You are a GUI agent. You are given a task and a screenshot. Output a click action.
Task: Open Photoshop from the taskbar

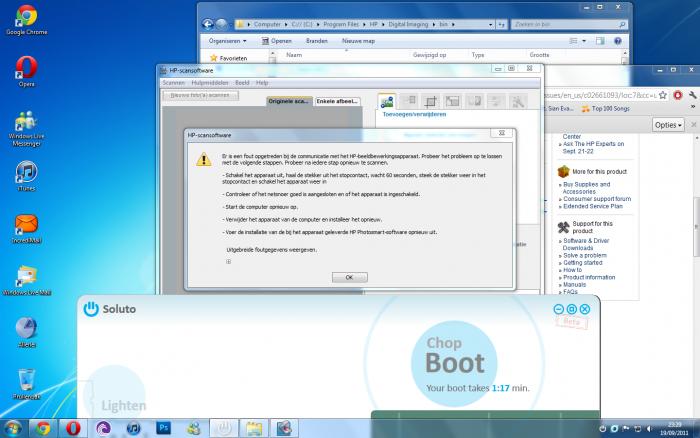(x=163, y=428)
